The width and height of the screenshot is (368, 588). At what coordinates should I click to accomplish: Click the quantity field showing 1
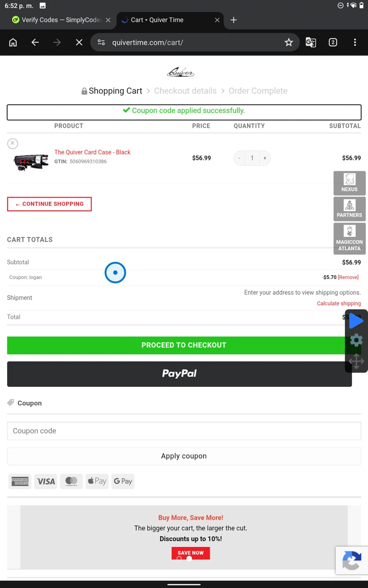coord(252,158)
